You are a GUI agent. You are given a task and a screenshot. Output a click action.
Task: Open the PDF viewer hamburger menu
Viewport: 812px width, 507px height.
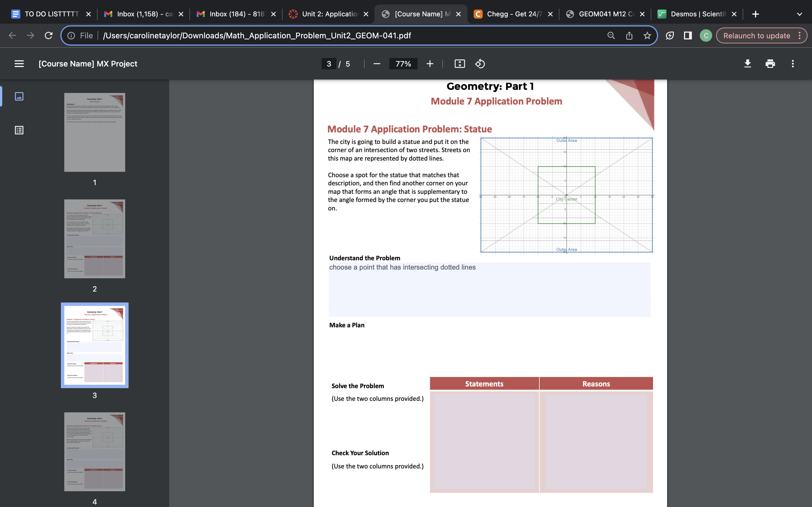[19, 63]
